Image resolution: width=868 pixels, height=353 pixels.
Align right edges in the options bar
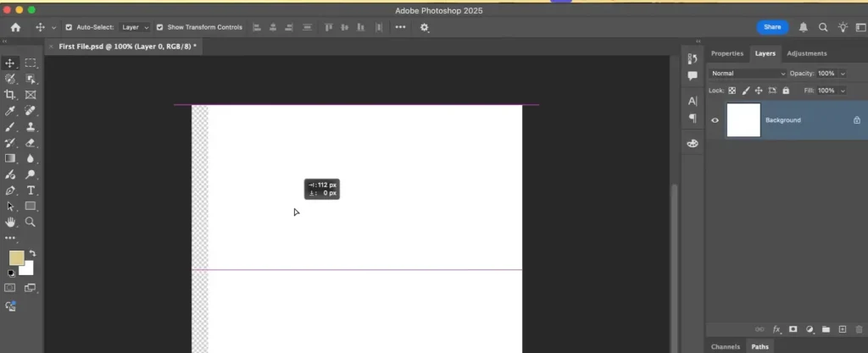tap(288, 27)
